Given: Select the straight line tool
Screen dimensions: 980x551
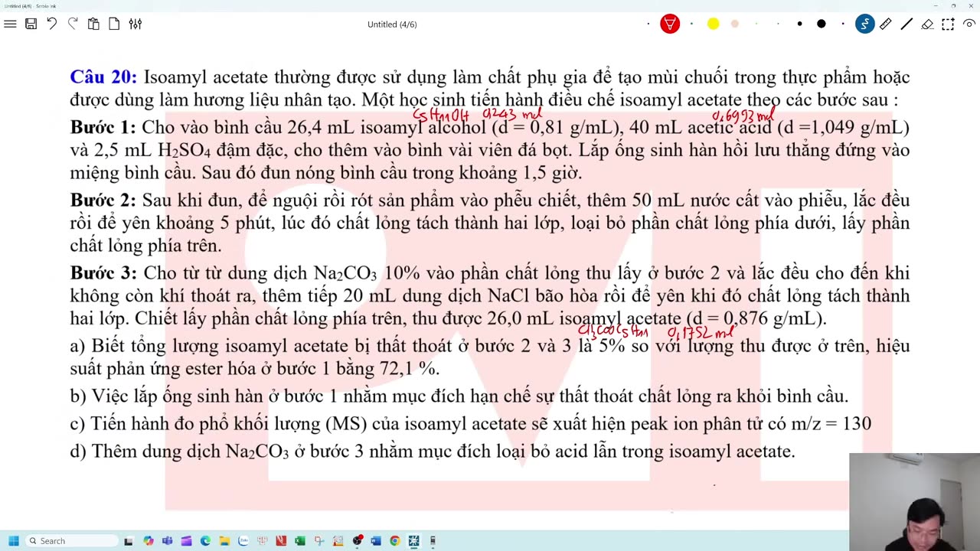Looking at the screenshot, I should point(906,24).
